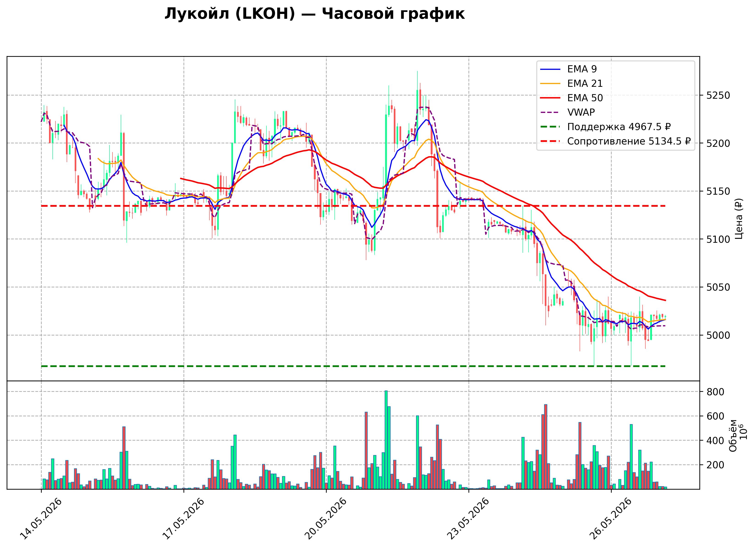756x548 pixels.
Task: Click the "VWAP" legend label
Action: (581, 112)
